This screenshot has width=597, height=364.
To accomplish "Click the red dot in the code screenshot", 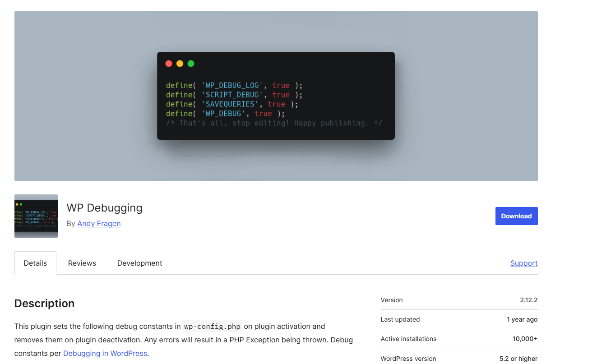I will pyautogui.click(x=169, y=64).
